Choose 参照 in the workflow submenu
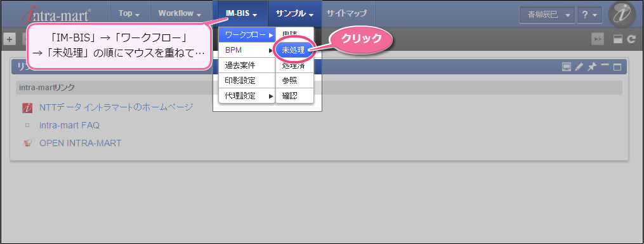Image resolution: width=644 pixels, height=244 pixels. tap(294, 81)
